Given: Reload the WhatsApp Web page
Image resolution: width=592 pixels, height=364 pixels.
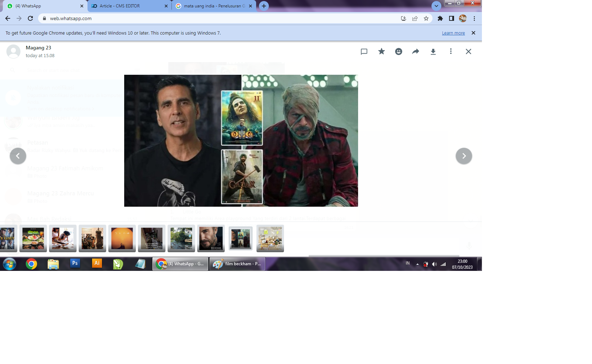Looking at the screenshot, I should [x=30, y=18].
